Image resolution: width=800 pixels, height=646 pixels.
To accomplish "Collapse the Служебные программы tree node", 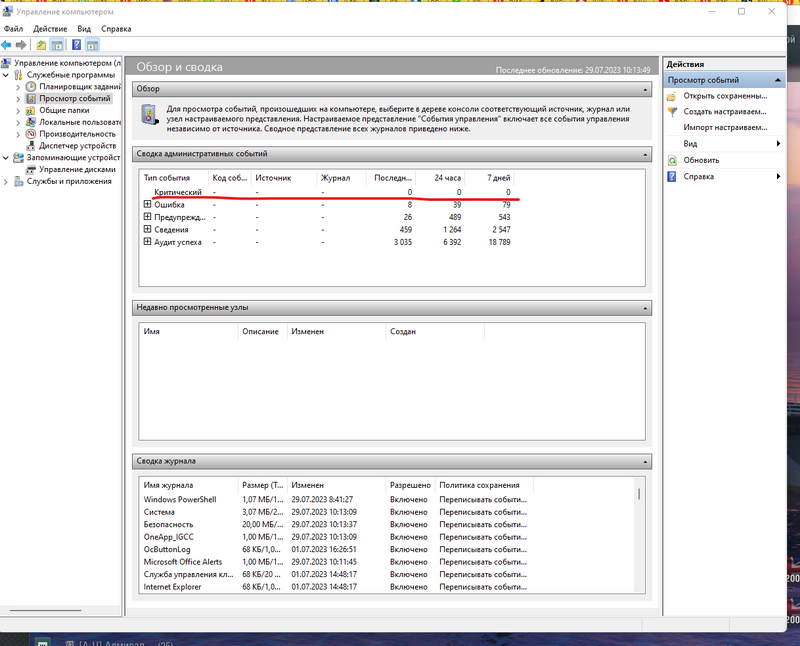I will (x=6, y=75).
